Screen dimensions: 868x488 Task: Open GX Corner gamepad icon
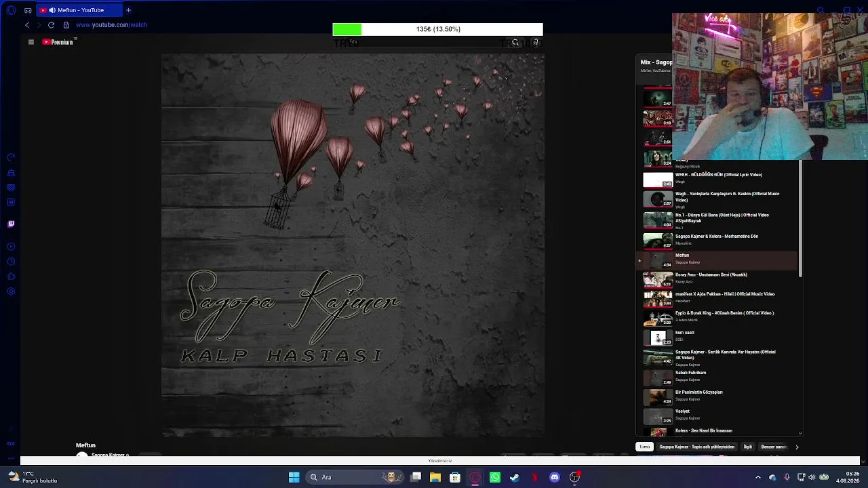pos(28,10)
